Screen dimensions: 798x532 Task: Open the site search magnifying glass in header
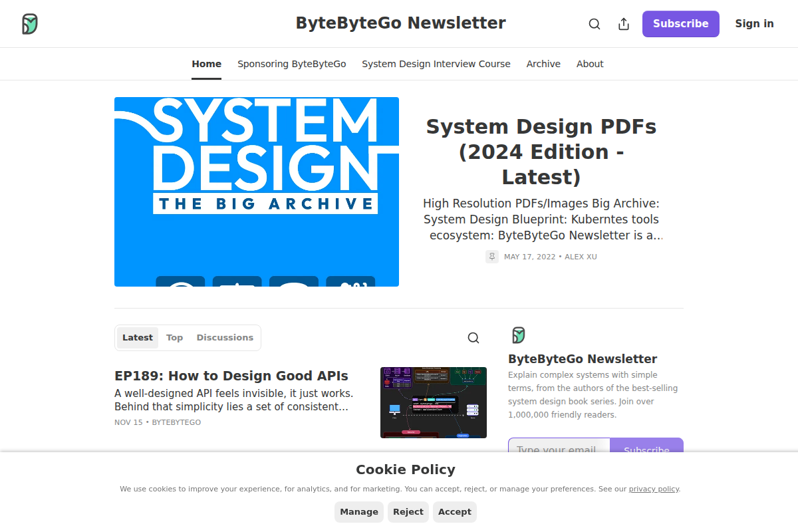(594, 23)
